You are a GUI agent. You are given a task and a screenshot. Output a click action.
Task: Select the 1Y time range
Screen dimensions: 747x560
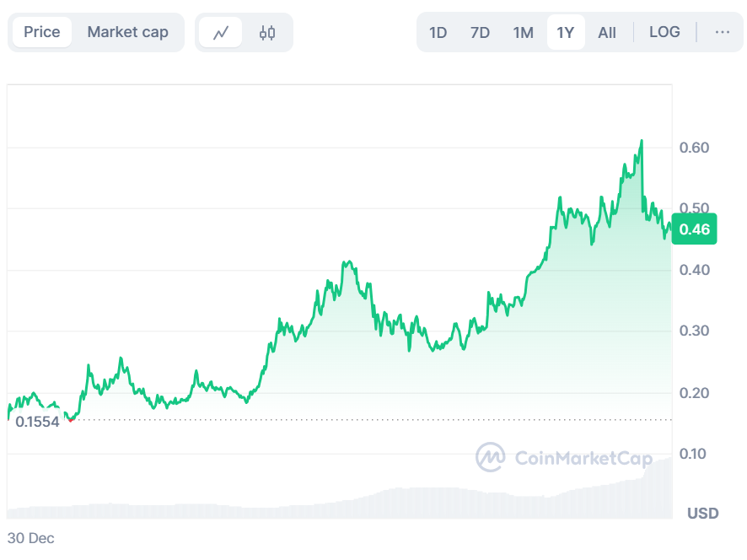pyautogui.click(x=565, y=33)
